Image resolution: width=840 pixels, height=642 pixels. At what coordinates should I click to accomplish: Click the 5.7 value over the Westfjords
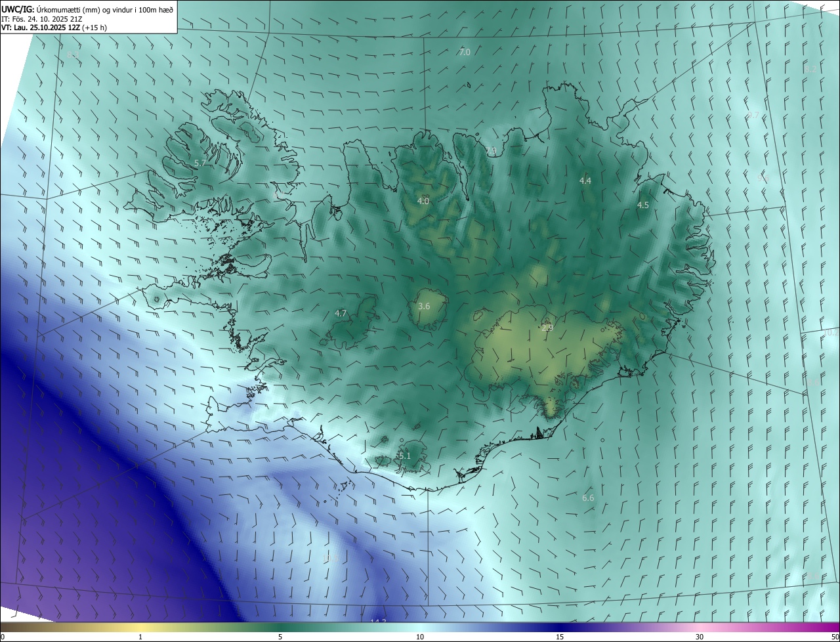(200, 163)
